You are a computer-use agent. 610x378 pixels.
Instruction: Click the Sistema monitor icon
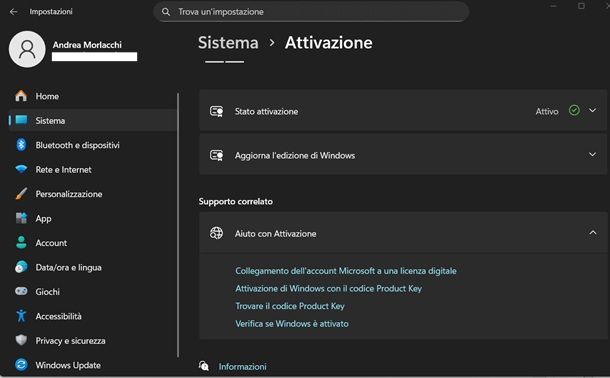point(21,120)
